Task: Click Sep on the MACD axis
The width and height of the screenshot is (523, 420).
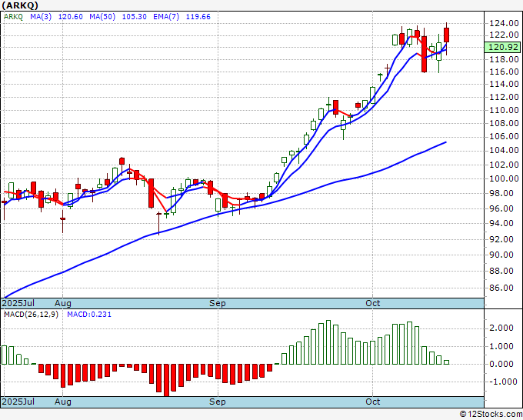Action: [x=218, y=402]
